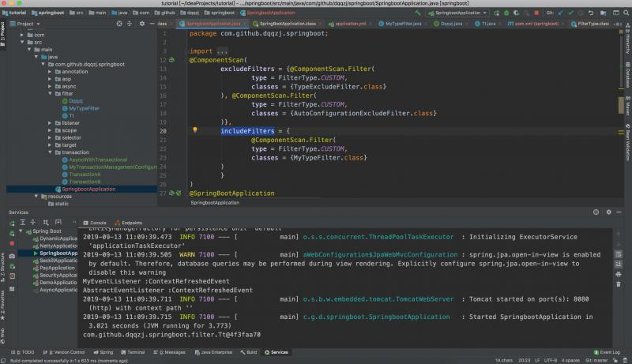Select PayApplication in Services tree
Viewport: 632px width, 364px height.
point(56,268)
